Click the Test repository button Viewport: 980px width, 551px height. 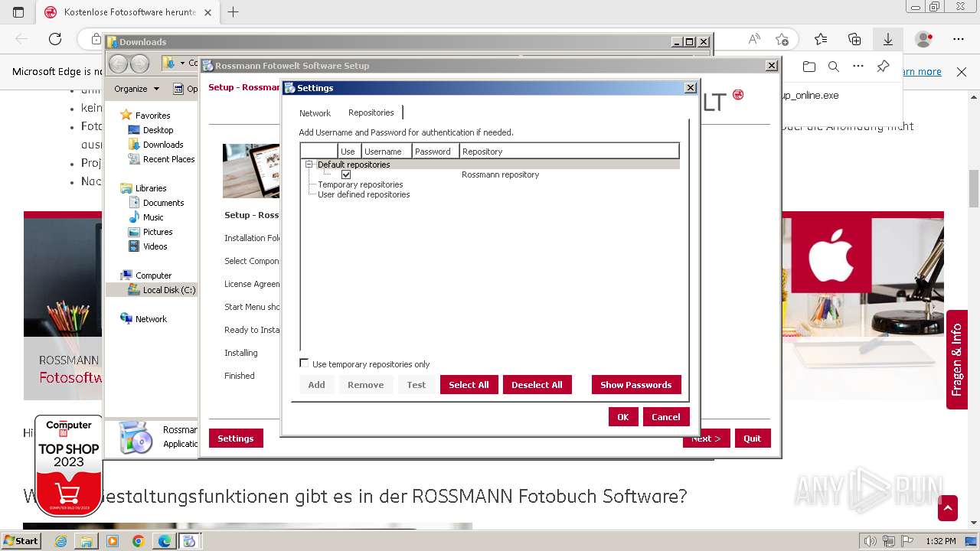(x=416, y=385)
